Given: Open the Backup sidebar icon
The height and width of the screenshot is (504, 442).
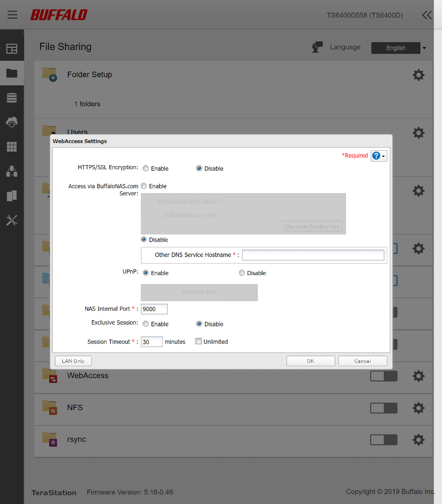Looking at the screenshot, I should (12, 196).
